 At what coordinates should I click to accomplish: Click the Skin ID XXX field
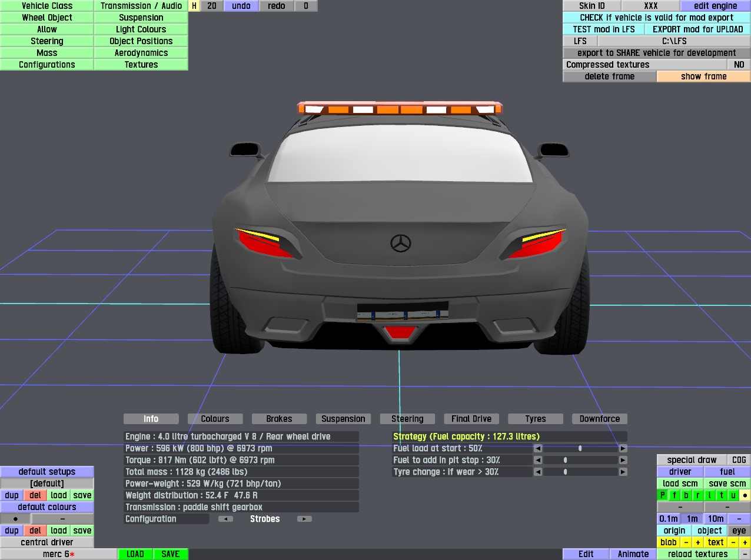(651, 6)
